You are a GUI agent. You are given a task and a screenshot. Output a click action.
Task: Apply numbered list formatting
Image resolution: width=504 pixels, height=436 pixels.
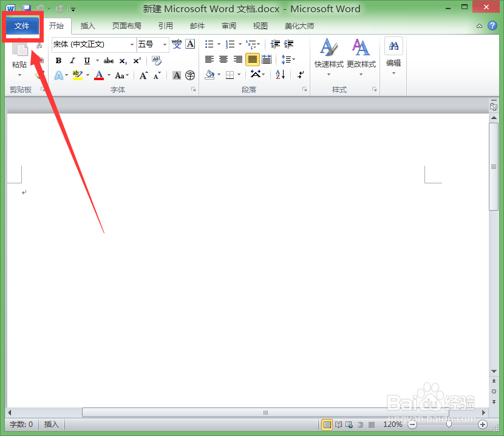coord(230,44)
